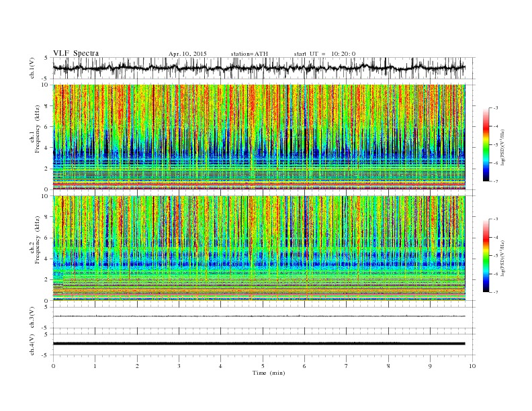This screenshot has height=411, width=532.
Task: Click the ch.2 PSD color scale bar
Action: click(x=486, y=256)
